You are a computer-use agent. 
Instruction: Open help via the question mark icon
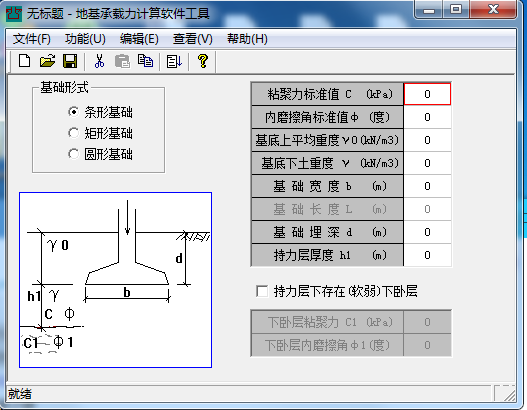(203, 61)
